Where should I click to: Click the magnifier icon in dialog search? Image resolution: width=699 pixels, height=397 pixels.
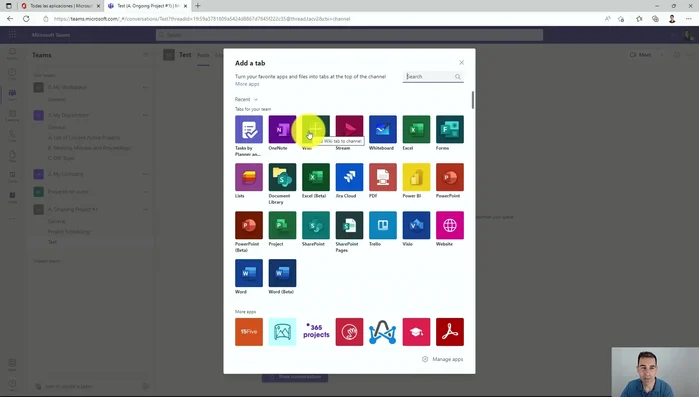458,77
